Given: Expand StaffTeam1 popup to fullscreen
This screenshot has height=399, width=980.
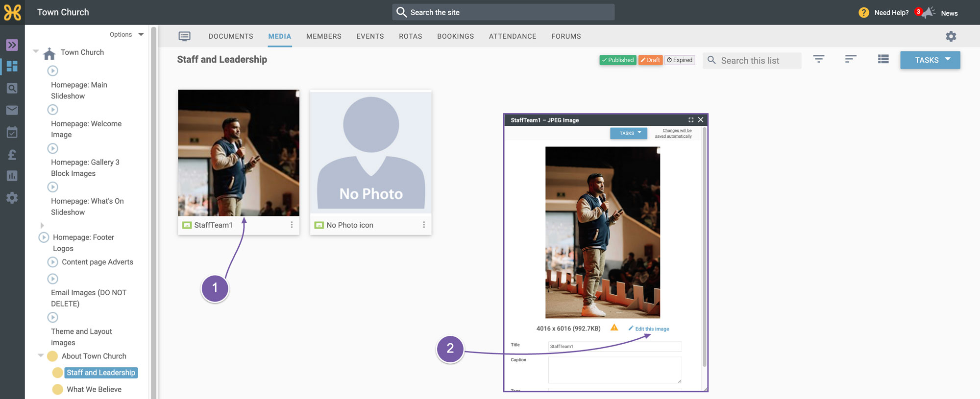Looking at the screenshot, I should click(x=691, y=120).
